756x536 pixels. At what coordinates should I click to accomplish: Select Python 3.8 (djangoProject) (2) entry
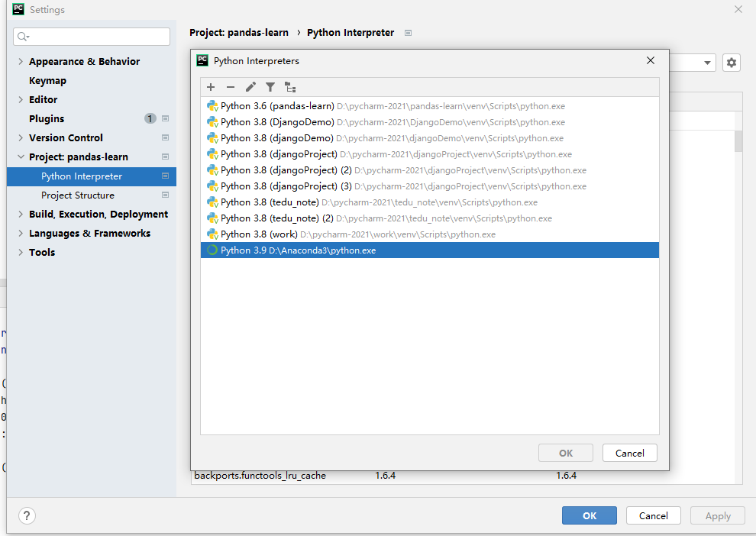(x=430, y=170)
